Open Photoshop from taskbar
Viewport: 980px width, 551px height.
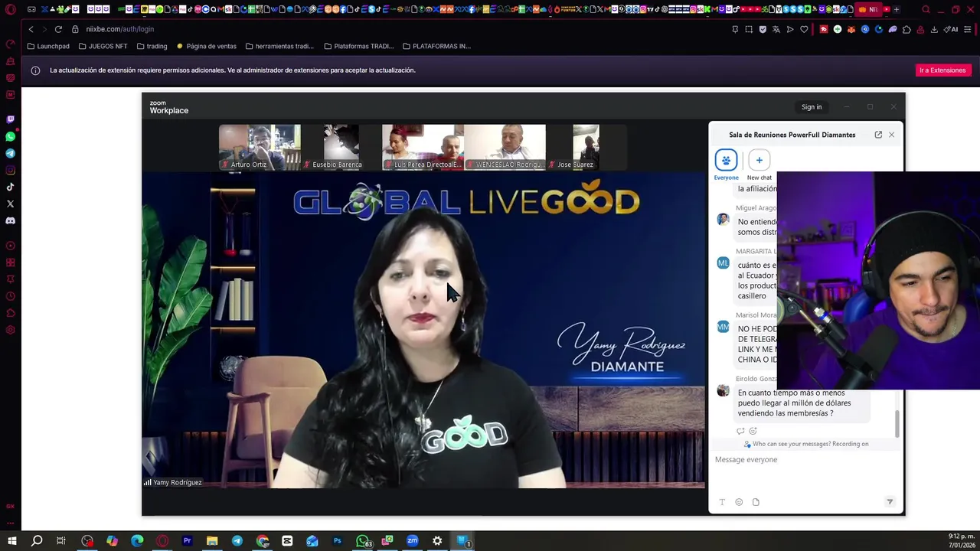click(x=337, y=541)
